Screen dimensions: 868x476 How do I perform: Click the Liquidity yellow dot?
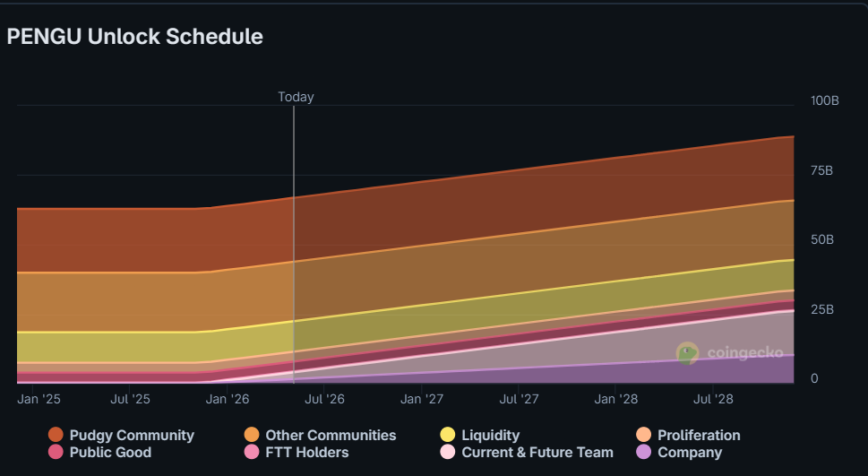click(x=448, y=435)
